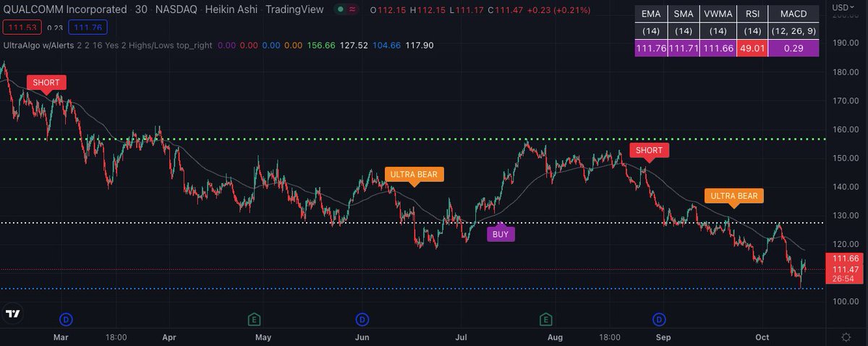
Task: Click the EMA header cell in table
Action: [x=650, y=14]
